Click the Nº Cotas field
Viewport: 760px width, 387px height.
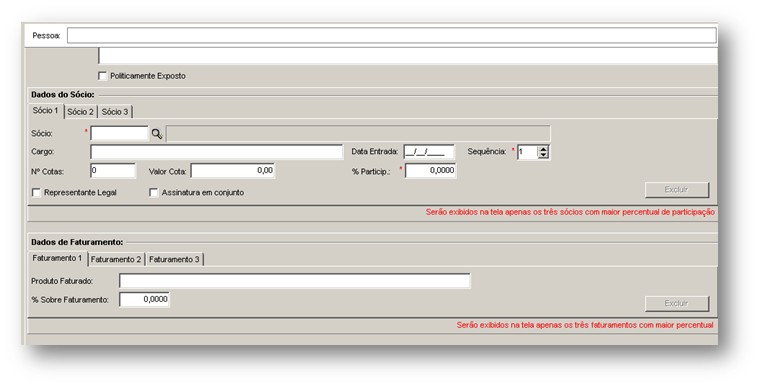[113, 171]
